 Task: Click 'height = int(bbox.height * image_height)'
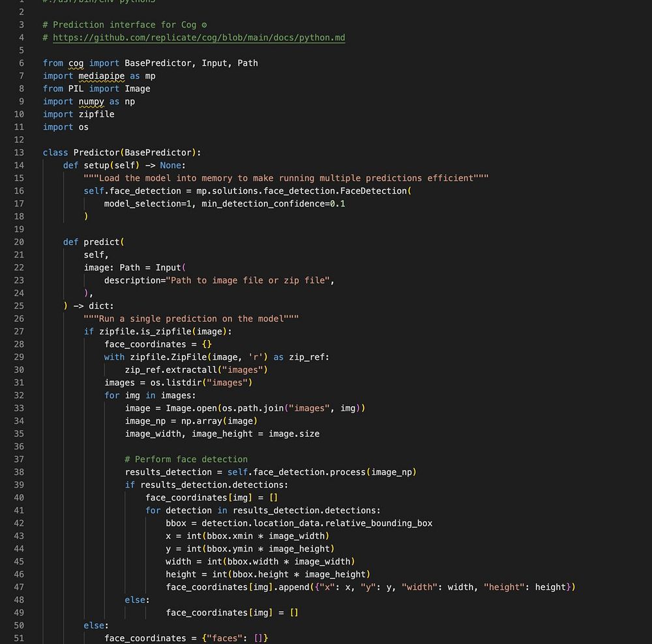pos(268,574)
